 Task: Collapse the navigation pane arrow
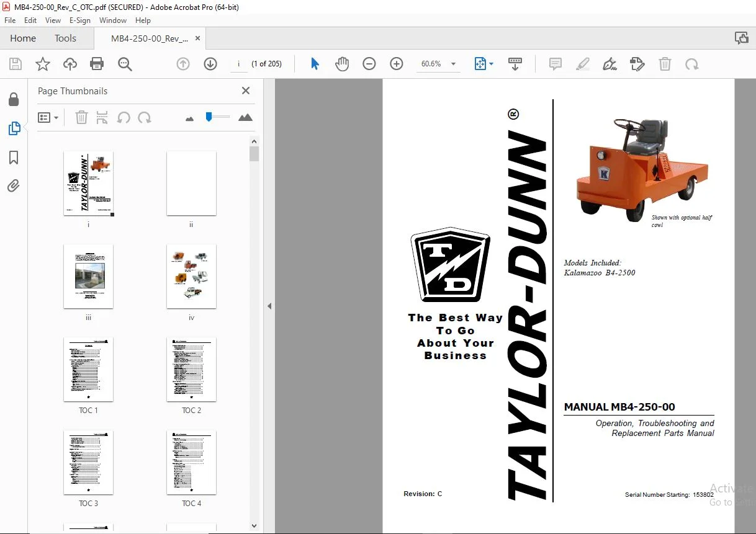(269, 306)
